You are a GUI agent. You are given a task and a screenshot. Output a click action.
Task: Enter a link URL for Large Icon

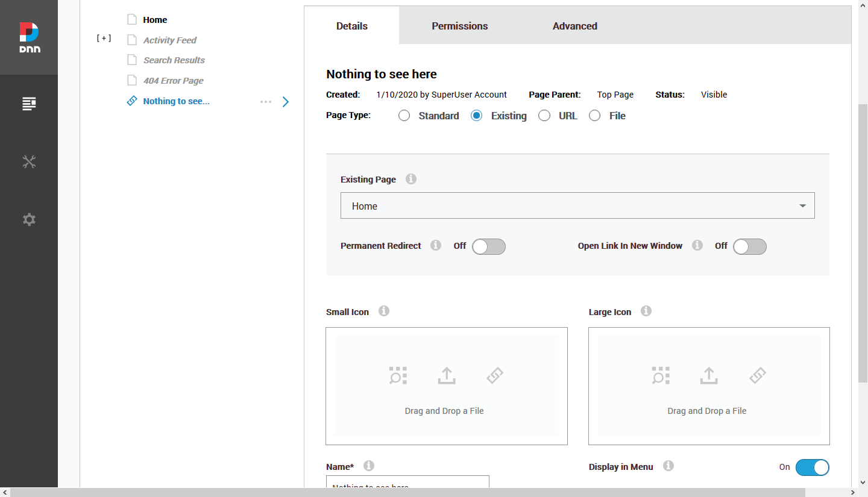(x=758, y=375)
